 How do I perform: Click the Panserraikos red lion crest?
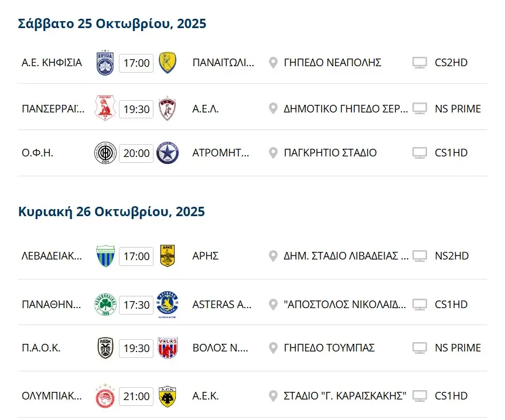pyautogui.click(x=105, y=108)
